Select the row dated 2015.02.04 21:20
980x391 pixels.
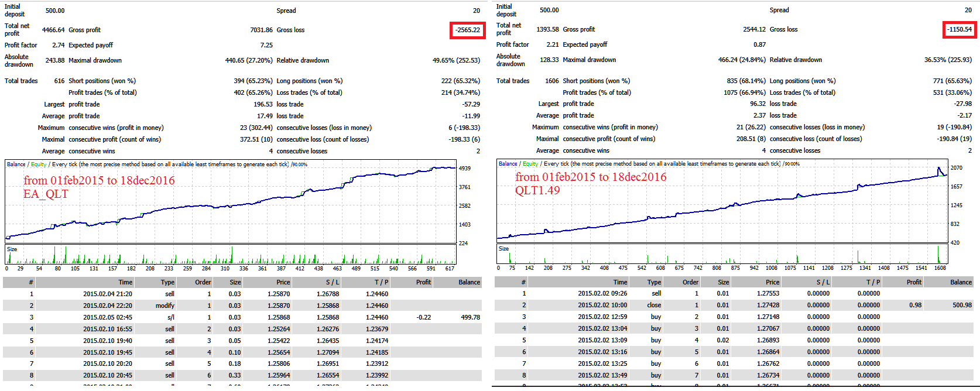click(x=242, y=294)
